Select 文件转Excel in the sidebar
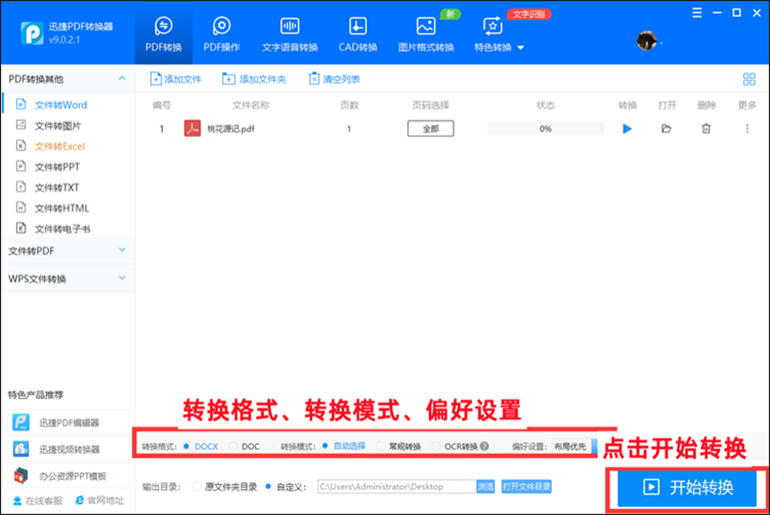The width and height of the screenshot is (770, 515). pos(59,146)
